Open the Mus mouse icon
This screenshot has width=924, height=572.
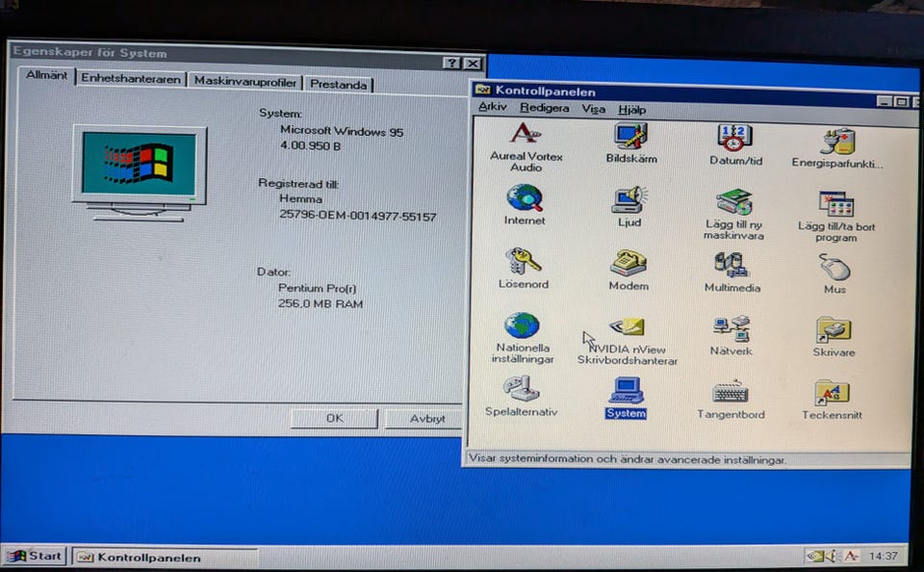click(834, 267)
